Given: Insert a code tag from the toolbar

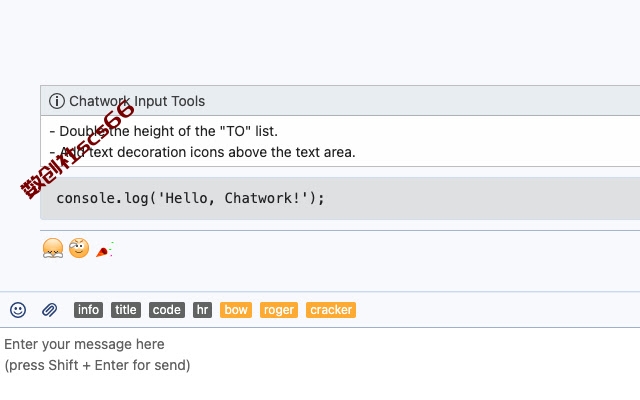Looking at the screenshot, I should [x=167, y=310].
